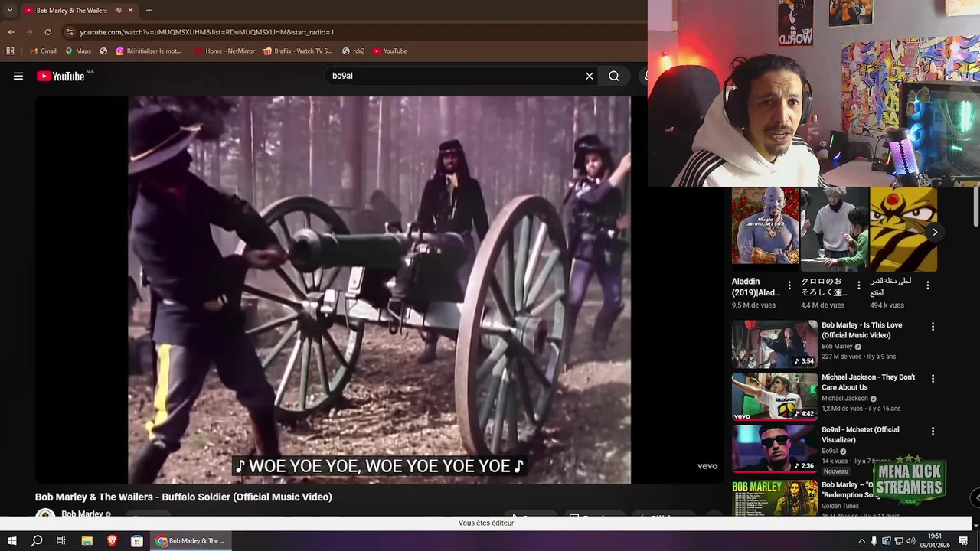Open the Maps bookmark
The image size is (980, 551).
click(x=78, y=51)
